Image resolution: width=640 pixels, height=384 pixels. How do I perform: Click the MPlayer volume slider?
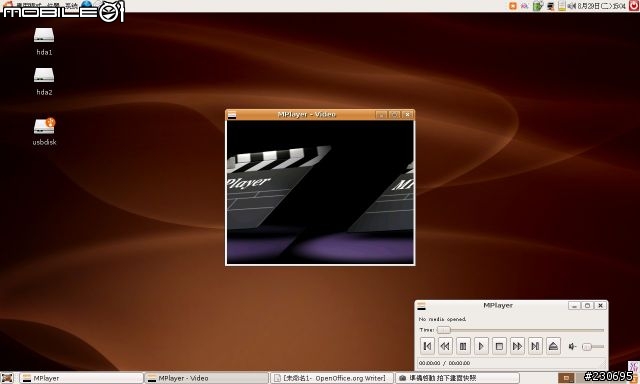click(593, 346)
